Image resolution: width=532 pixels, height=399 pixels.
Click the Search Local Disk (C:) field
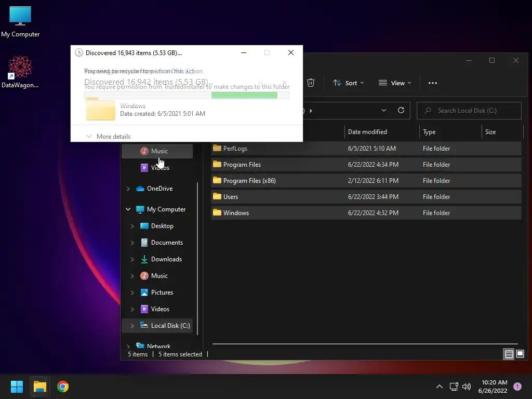tap(469, 111)
